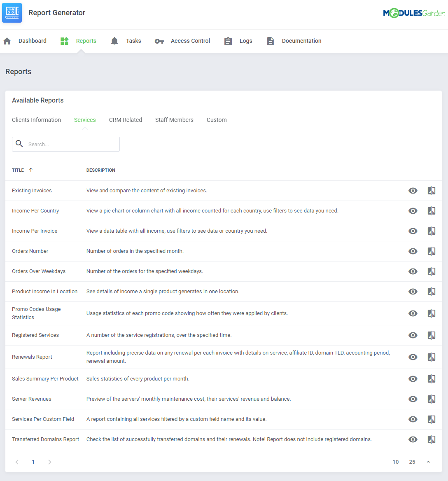Screen dimensions: 448x481
Task: Show 25 entries per page
Action: [x=412, y=462]
